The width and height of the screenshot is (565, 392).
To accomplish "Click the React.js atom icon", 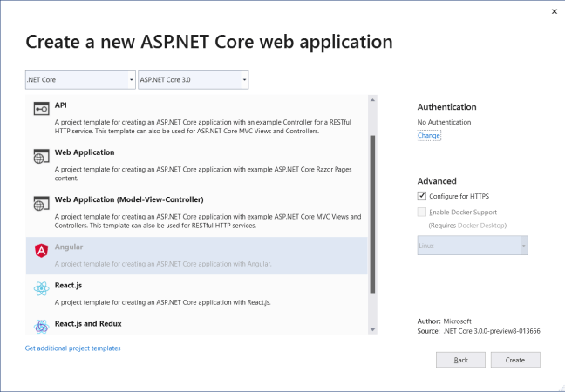I will click(41, 289).
